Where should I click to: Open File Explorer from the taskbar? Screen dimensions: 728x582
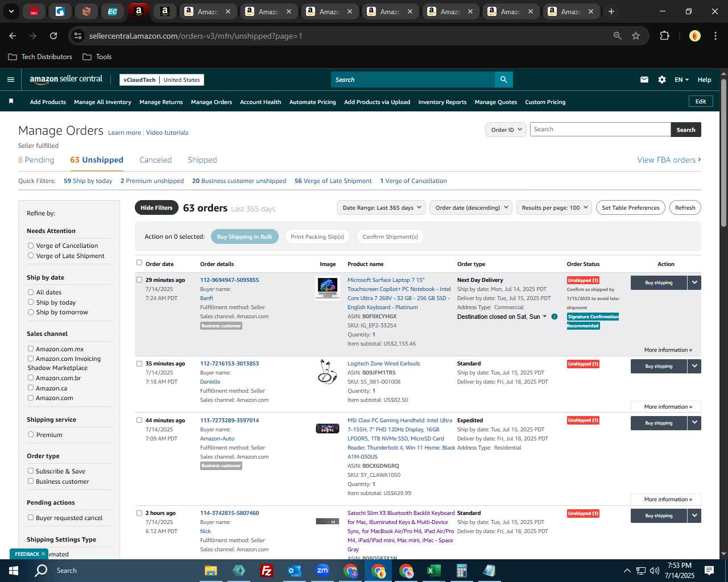(211, 571)
